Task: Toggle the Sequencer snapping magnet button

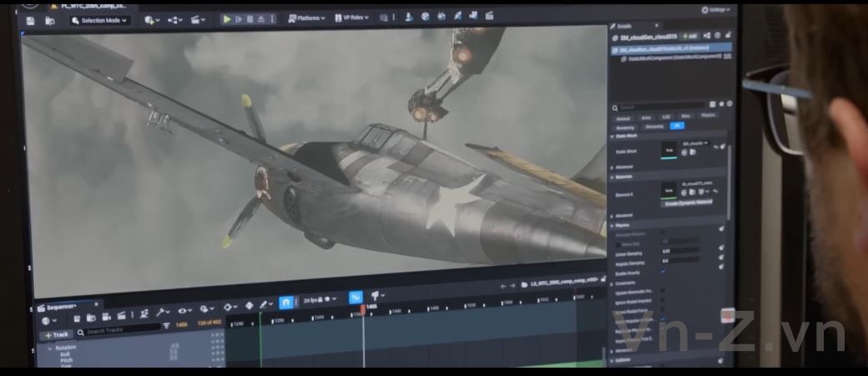Action: [285, 302]
